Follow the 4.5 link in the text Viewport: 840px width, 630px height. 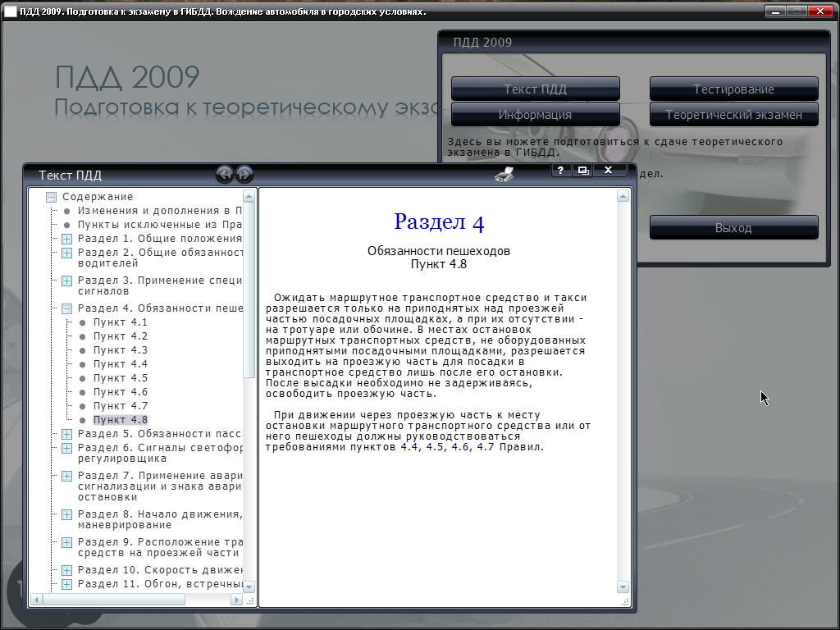click(435, 447)
